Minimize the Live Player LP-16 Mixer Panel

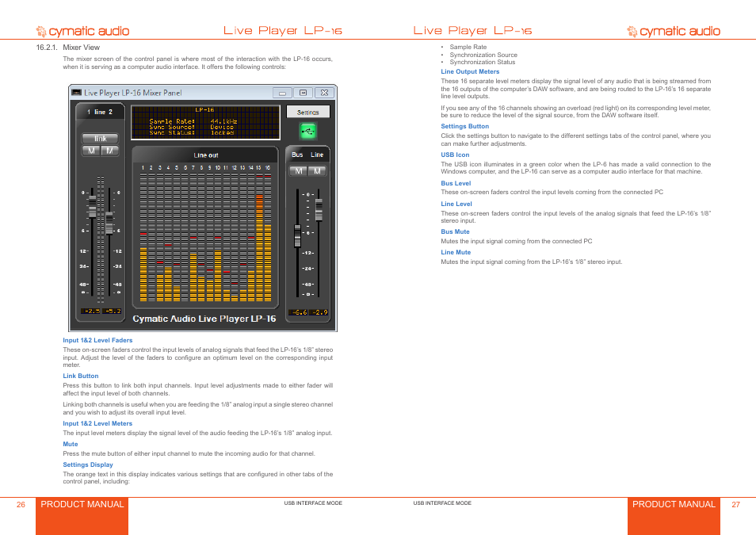(x=283, y=93)
